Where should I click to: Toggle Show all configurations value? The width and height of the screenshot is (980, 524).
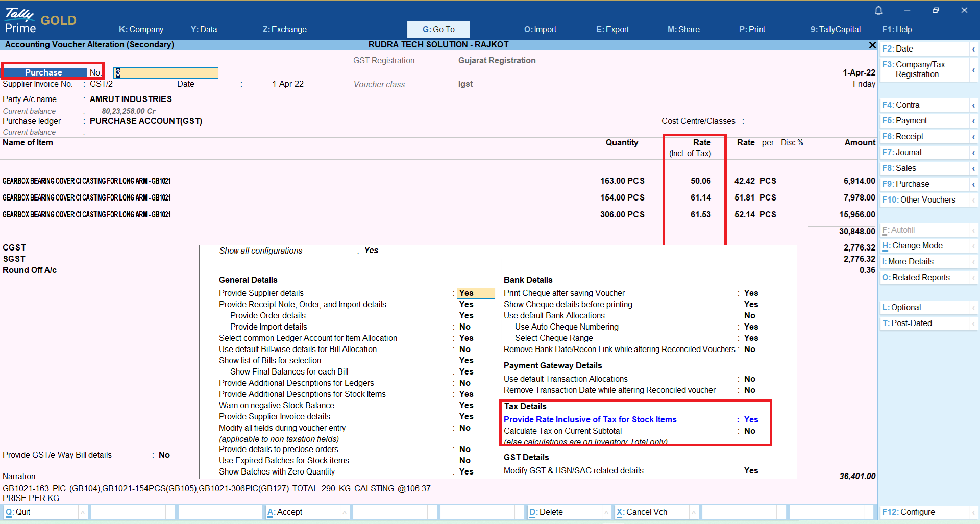point(371,251)
